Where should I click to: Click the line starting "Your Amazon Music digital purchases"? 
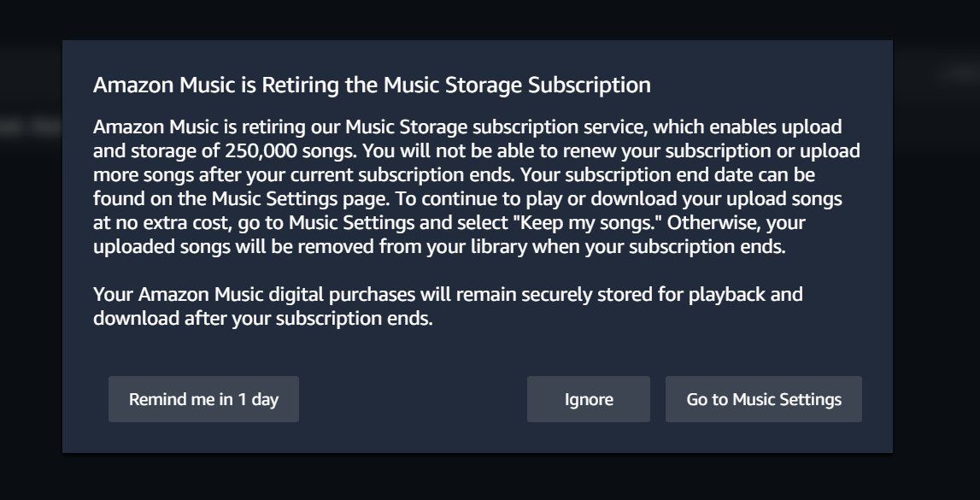click(448, 294)
